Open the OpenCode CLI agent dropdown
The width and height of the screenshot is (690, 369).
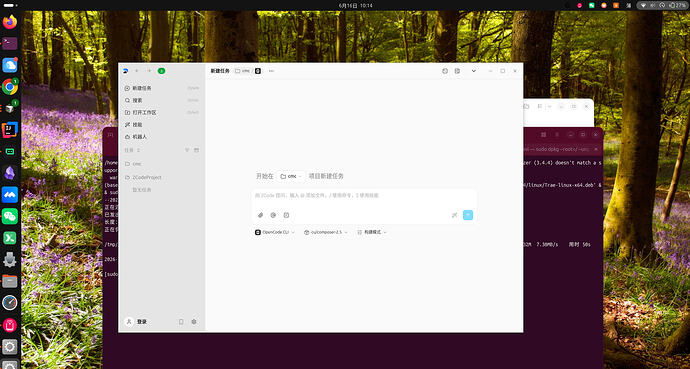(x=275, y=232)
